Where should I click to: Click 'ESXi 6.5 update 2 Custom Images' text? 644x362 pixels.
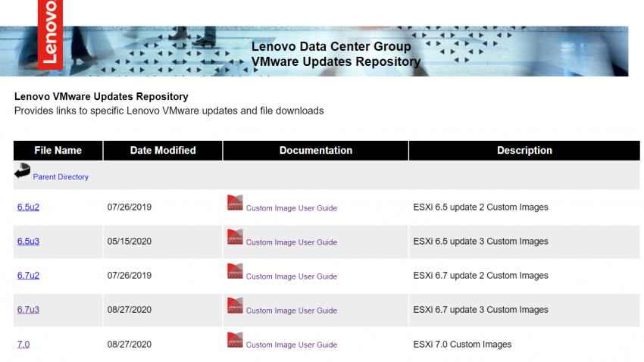click(480, 208)
